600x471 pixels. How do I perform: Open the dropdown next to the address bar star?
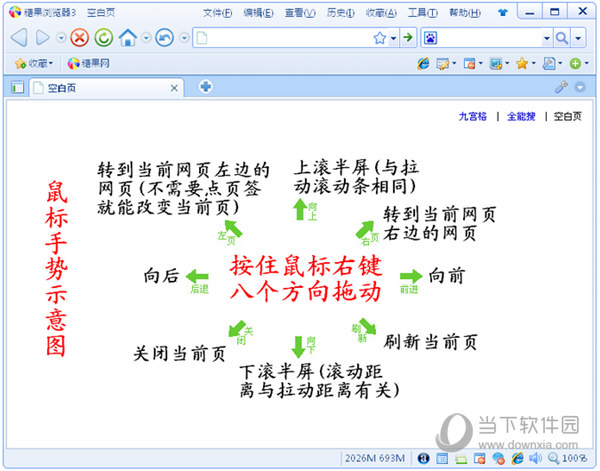coord(393,38)
